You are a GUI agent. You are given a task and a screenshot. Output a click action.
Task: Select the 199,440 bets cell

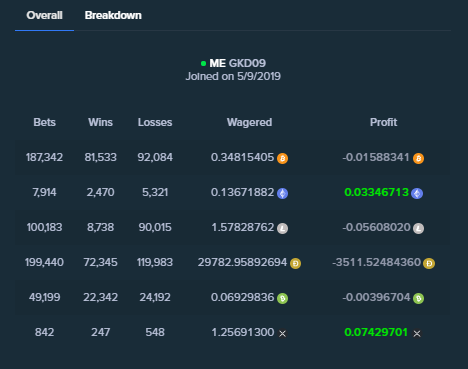click(44, 262)
